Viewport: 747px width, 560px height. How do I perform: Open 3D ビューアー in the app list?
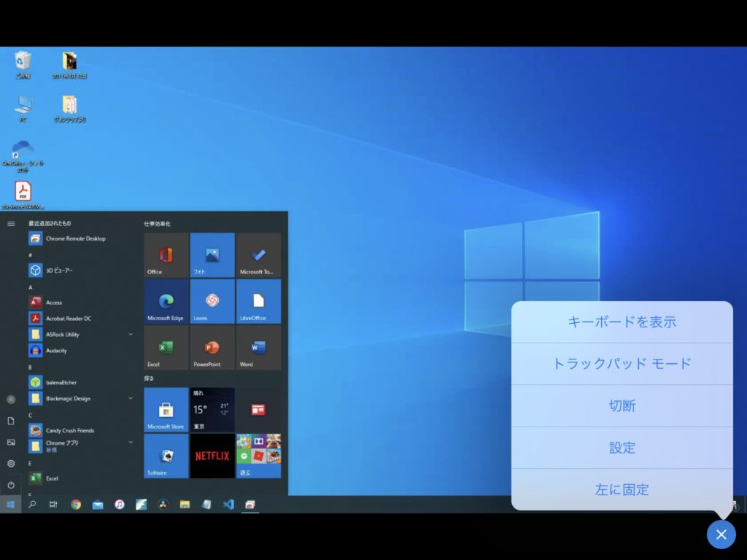(x=81, y=270)
